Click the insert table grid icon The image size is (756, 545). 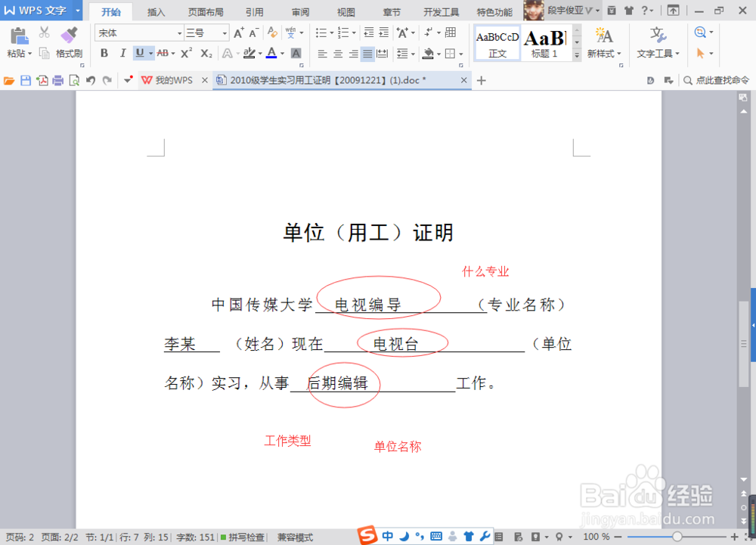click(x=451, y=33)
